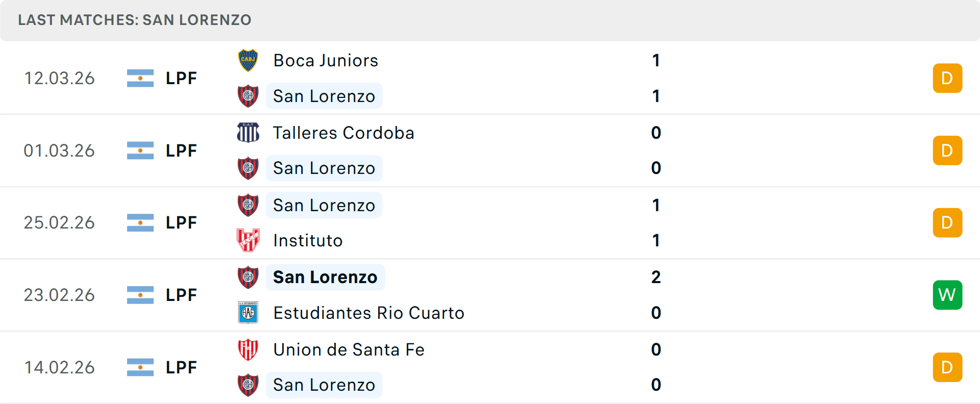Open Union de Santa Fe team link
Screen dimensions: 980x404
point(349,349)
